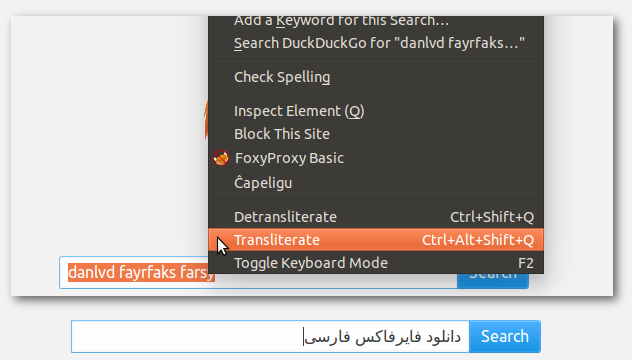Select Add a Keyword for this Search
Viewport: 632px width, 360px height.
pyautogui.click(x=376, y=22)
